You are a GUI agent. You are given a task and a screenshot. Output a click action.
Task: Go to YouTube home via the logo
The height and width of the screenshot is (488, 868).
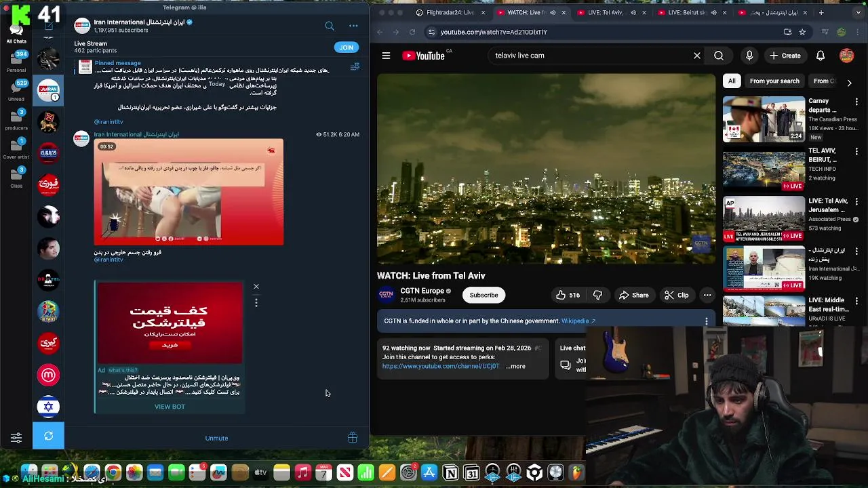pos(425,56)
